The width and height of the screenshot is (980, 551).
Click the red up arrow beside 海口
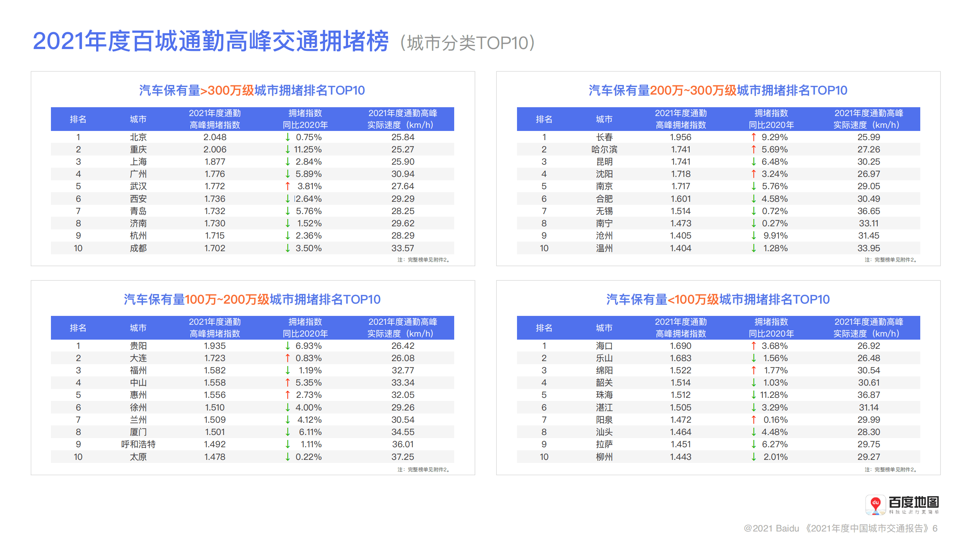coord(753,346)
